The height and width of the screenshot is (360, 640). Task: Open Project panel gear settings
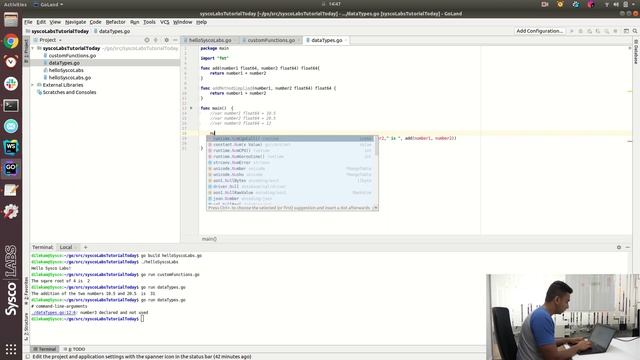tap(167, 40)
